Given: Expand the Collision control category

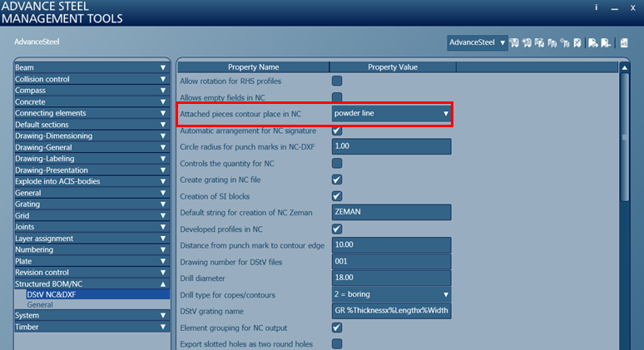Looking at the screenshot, I should 92,79.
